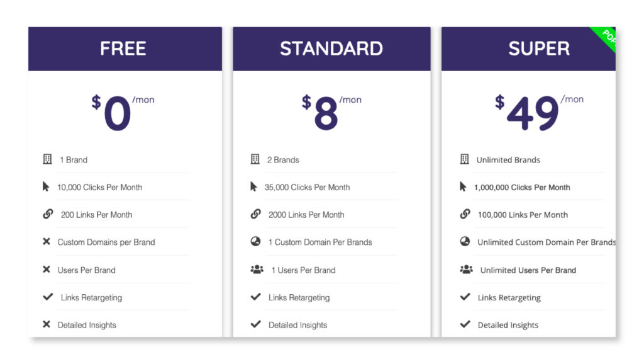Click the checkmark beside Super plan Links Retargeting
The image size is (644, 364).
465,297
